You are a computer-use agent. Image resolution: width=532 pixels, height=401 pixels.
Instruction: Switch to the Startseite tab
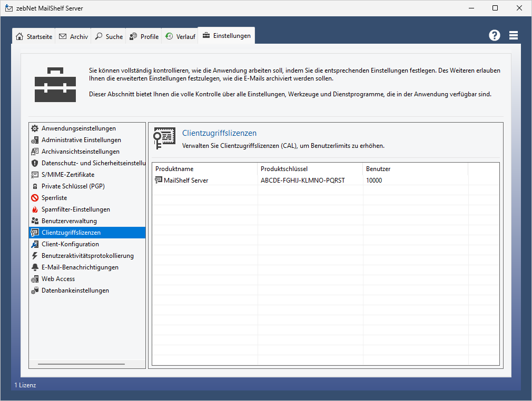pyautogui.click(x=34, y=37)
